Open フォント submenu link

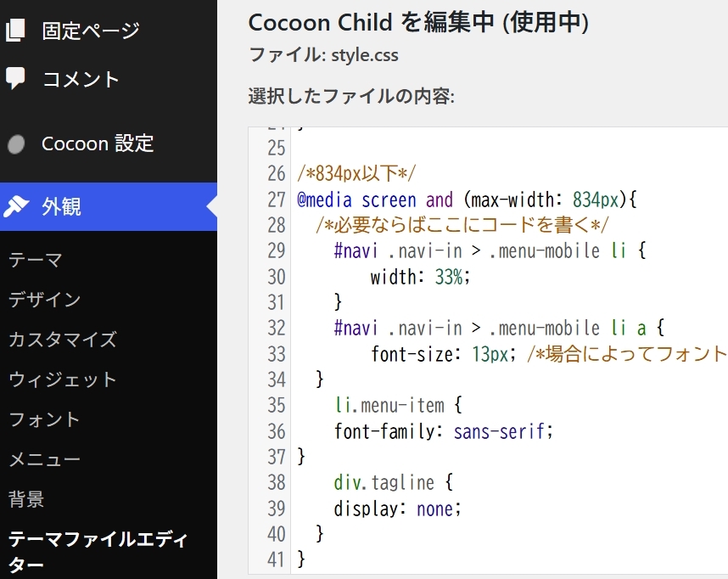pos(45,419)
